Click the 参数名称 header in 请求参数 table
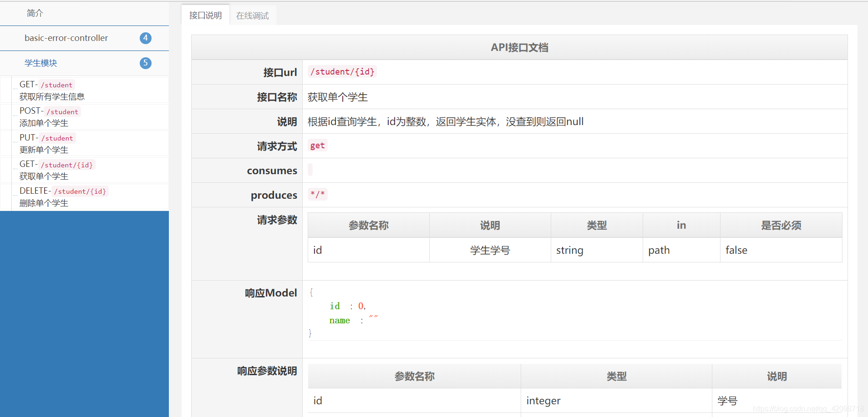Screen dimensions: 868x417 [x=369, y=225]
